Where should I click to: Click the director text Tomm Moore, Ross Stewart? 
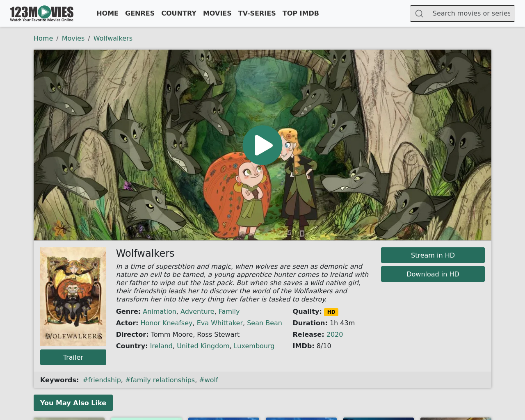pos(195,334)
